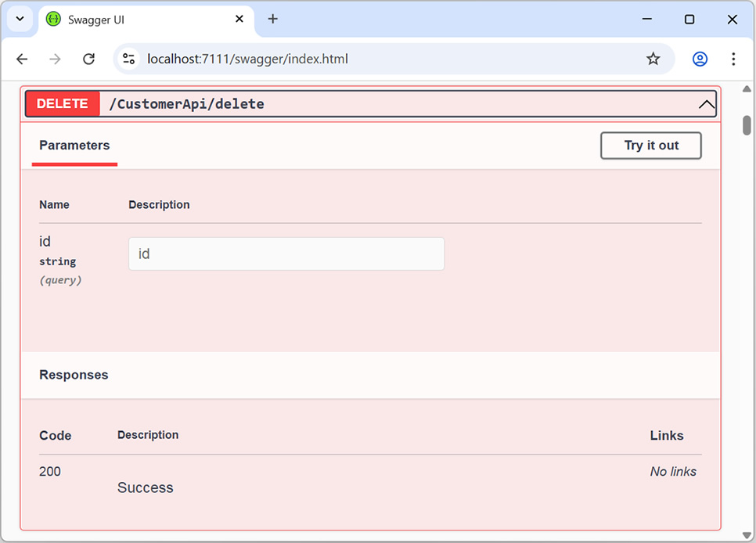Select the Parameters tab

coord(74,146)
